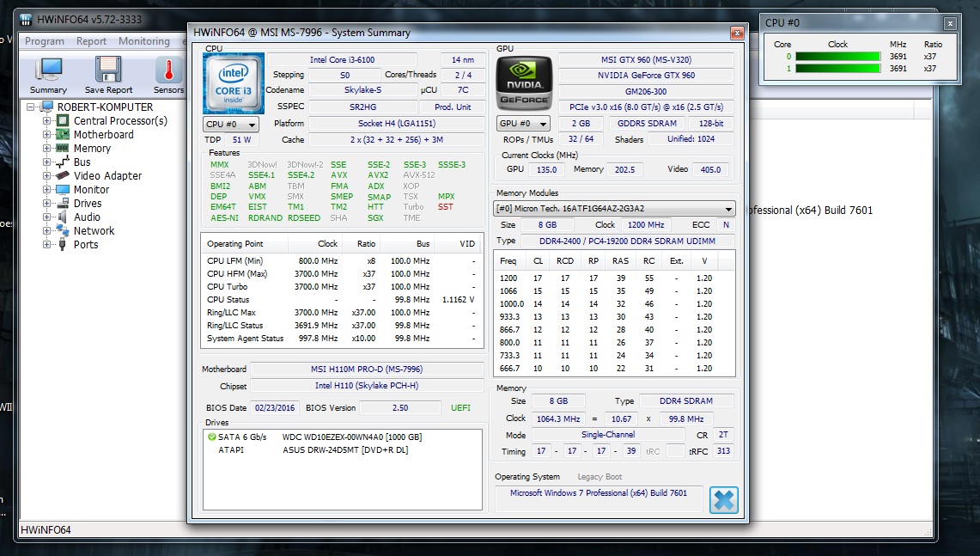Screen dimensions: 980x556
Task: Select ROBERT-KOMPUTER in the tree
Action: pyautogui.click(x=105, y=107)
